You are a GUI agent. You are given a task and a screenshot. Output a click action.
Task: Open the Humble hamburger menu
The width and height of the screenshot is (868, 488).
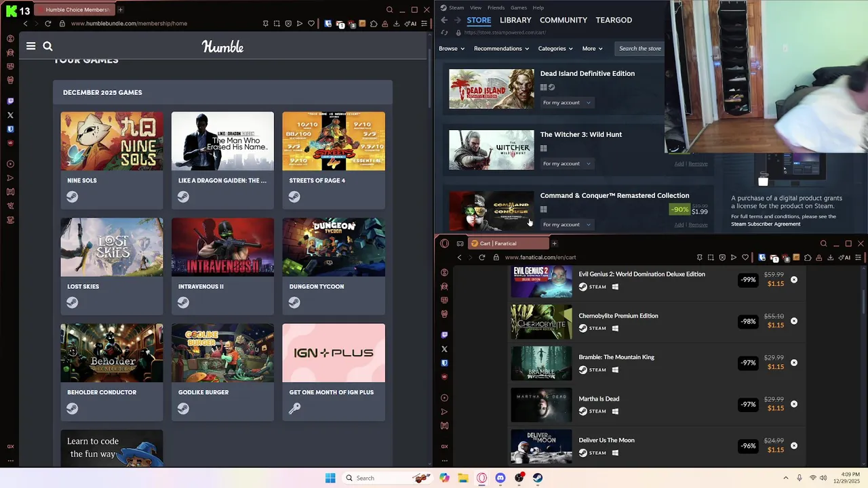click(x=31, y=46)
